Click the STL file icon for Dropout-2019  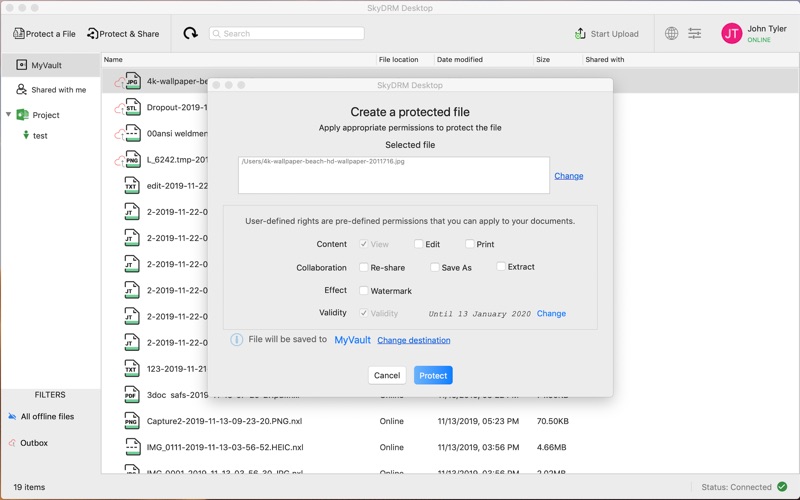point(133,107)
